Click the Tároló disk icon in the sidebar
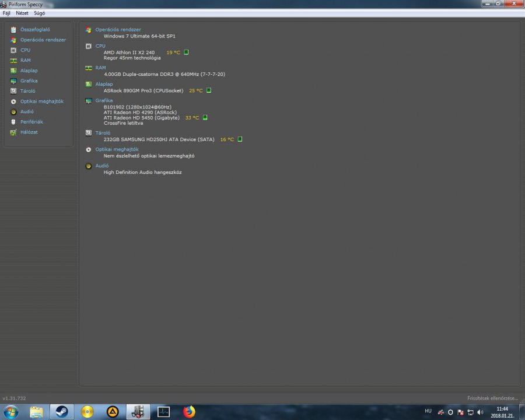 coord(13,91)
